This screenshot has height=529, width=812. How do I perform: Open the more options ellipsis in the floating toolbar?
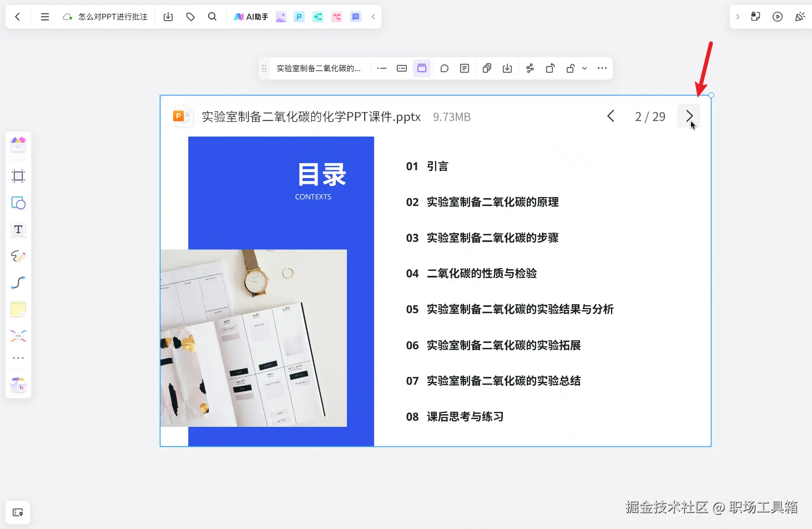click(602, 68)
